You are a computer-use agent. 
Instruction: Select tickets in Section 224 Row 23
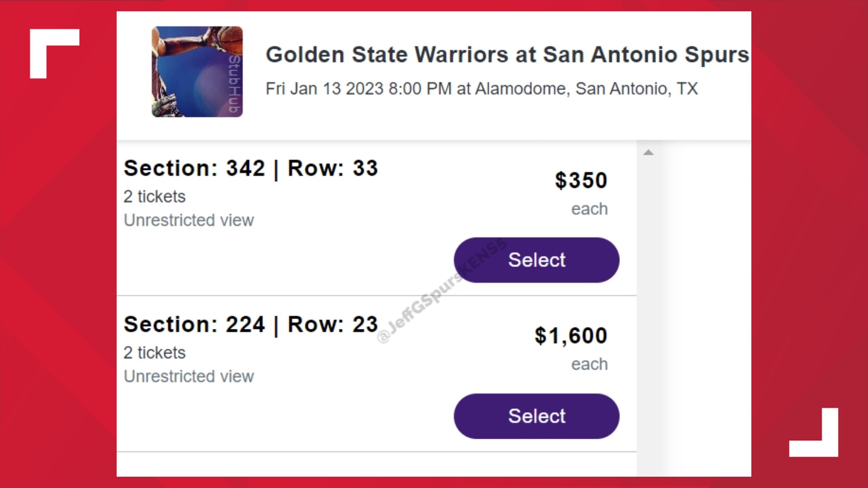tap(536, 416)
